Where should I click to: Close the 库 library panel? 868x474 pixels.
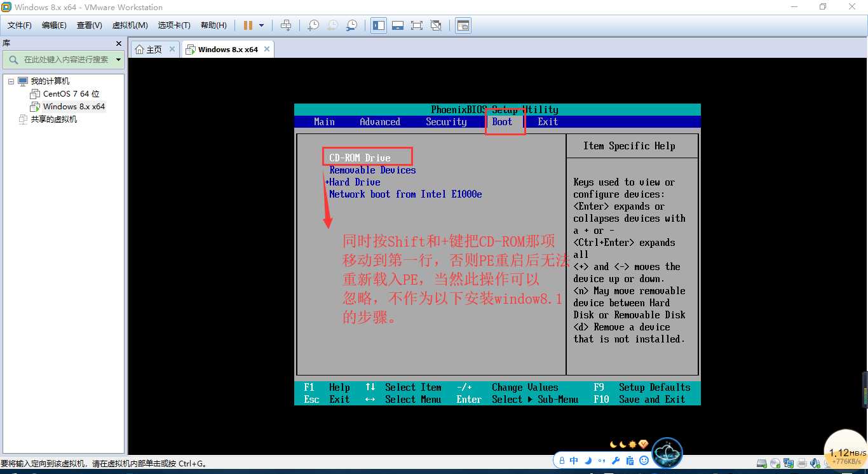(118, 43)
